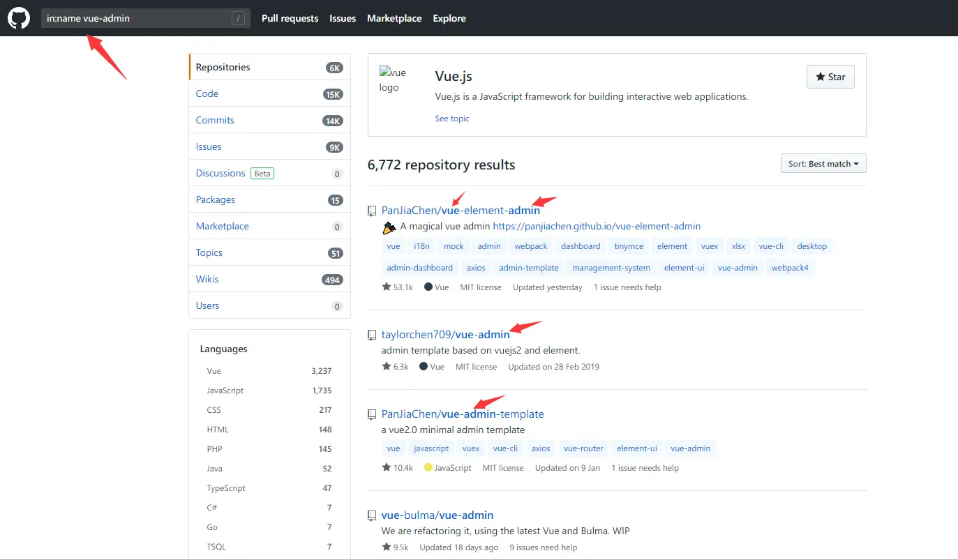This screenshot has width=958, height=560.
Task: Open the 9 issues need help link
Action: coord(544,547)
